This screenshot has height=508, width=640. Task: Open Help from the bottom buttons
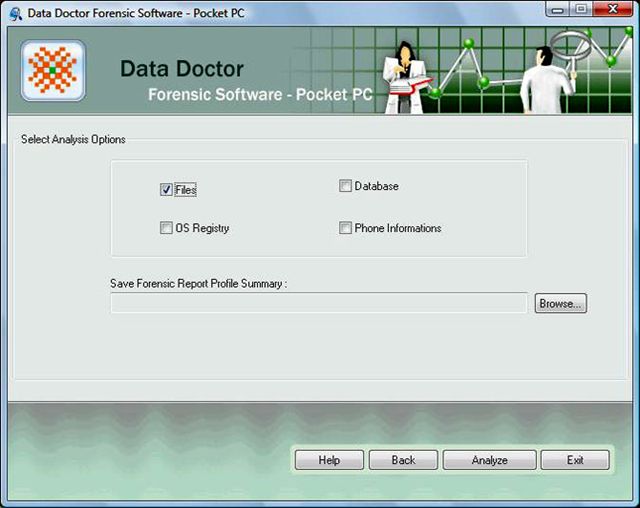pos(329,460)
